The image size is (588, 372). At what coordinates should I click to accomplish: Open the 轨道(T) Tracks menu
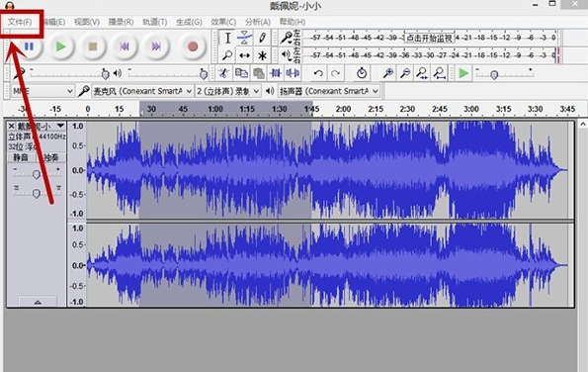click(154, 22)
